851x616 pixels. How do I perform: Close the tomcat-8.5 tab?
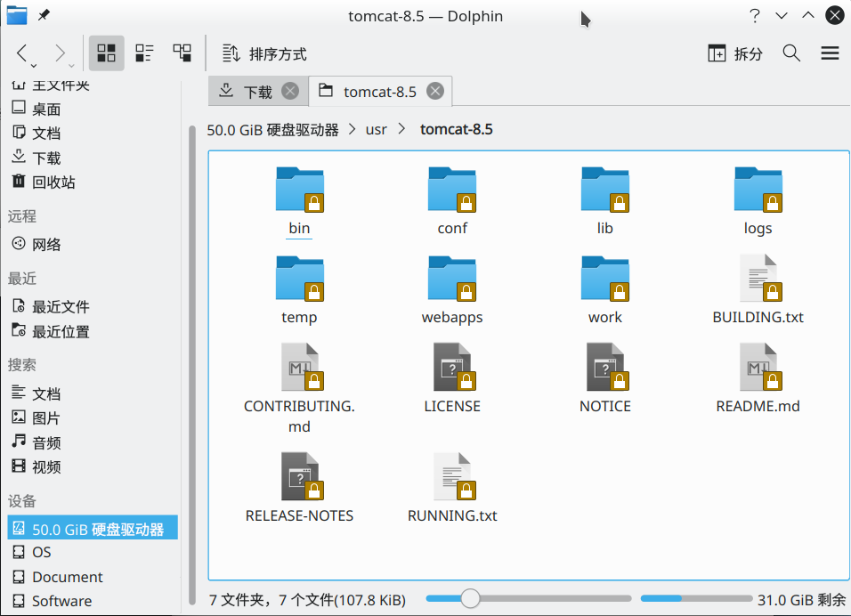coord(434,91)
